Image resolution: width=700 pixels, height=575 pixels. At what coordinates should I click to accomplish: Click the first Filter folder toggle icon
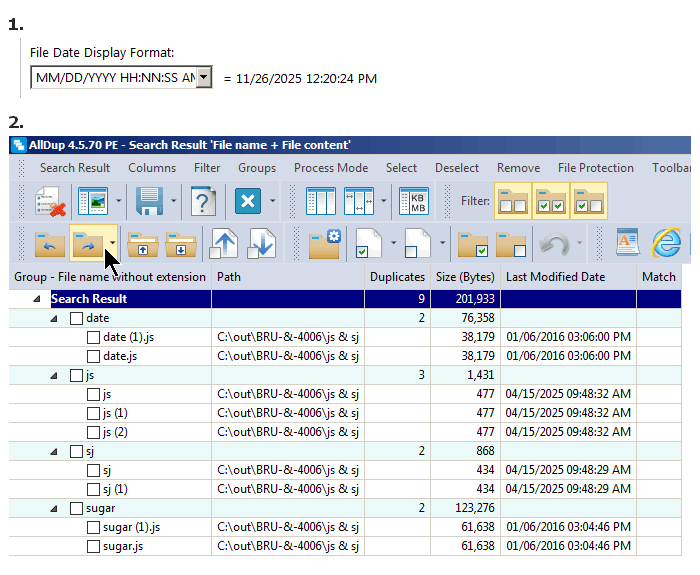pos(514,201)
